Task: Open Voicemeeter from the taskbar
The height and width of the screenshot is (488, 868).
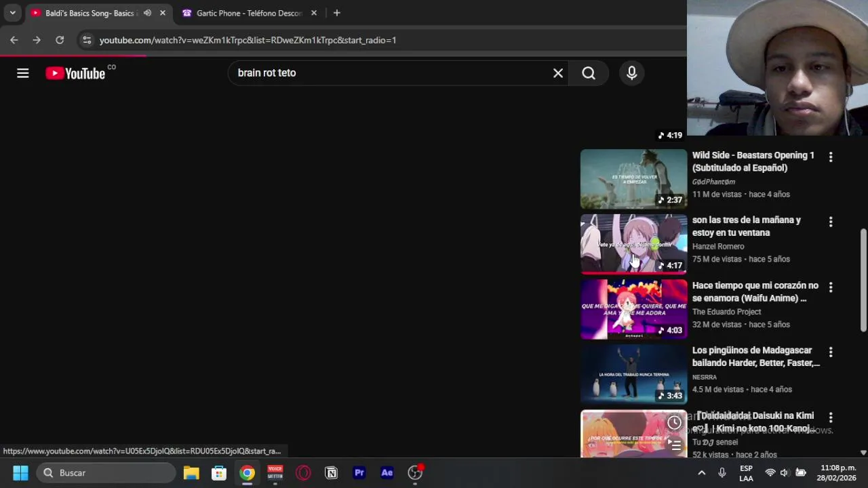Action: [x=275, y=472]
